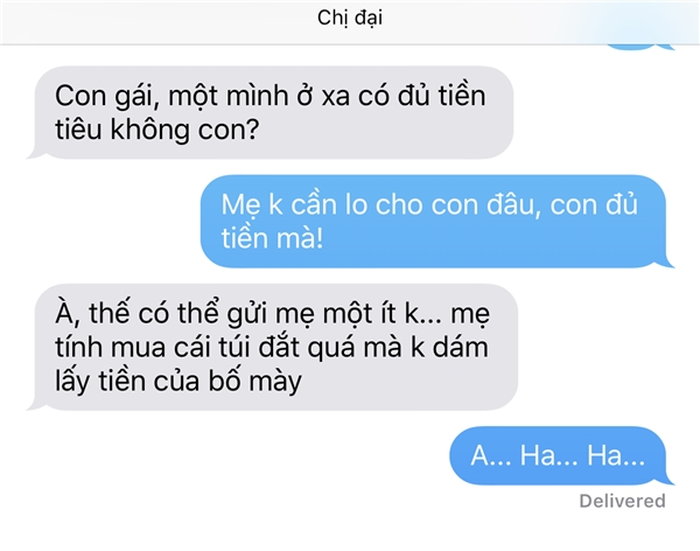The height and width of the screenshot is (551, 700).
Task: Click the tail of the "Mẹ k cần" bubble
Action: click(x=667, y=261)
